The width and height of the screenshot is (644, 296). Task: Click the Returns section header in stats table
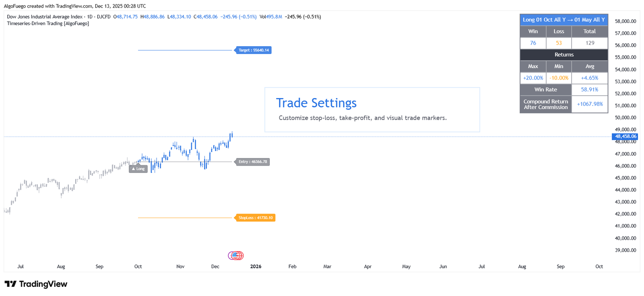pyautogui.click(x=563, y=55)
